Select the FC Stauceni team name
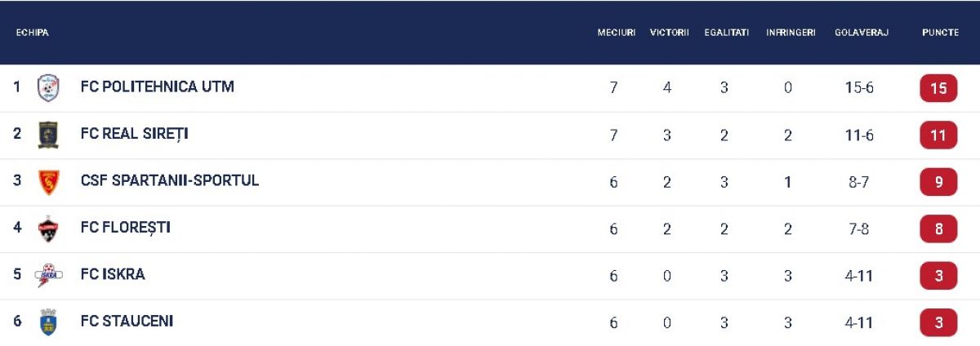 (x=127, y=322)
